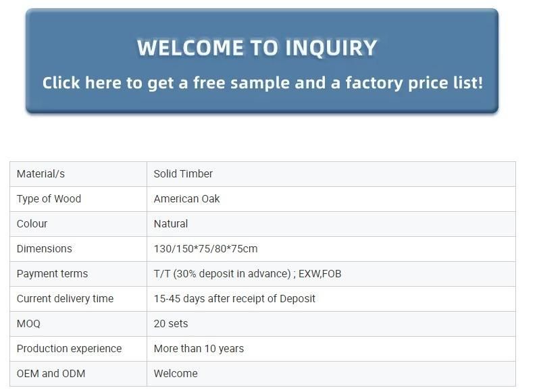Click the Payment terms label

(x=52, y=274)
